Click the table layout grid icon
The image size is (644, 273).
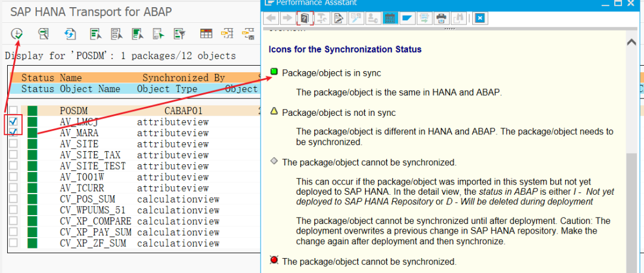tap(206, 33)
